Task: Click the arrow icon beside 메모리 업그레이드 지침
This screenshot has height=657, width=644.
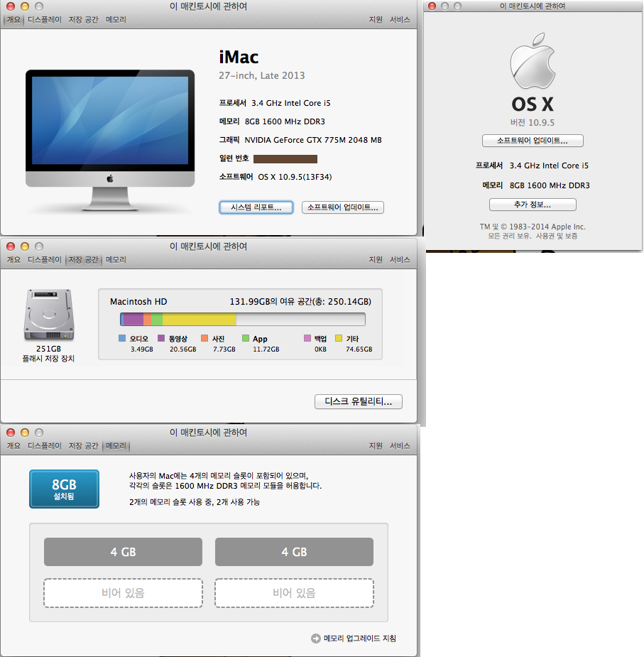Action: click(315, 639)
